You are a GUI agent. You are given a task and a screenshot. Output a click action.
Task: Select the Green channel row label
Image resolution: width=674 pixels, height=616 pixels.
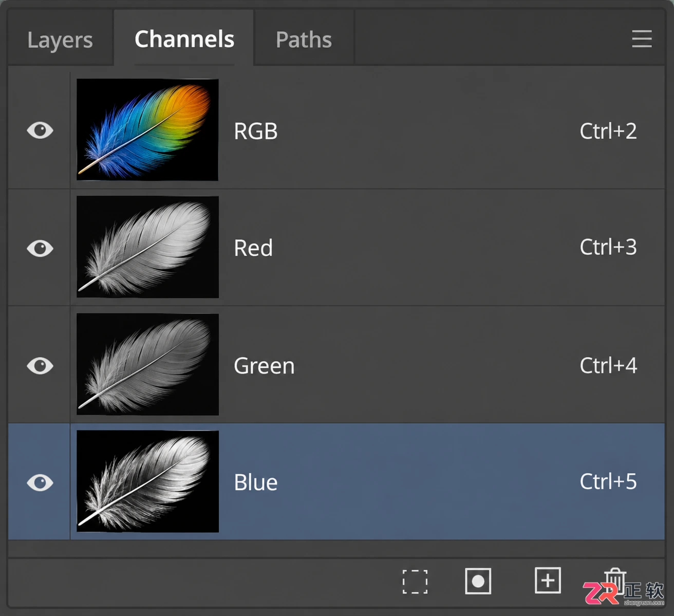(x=264, y=366)
